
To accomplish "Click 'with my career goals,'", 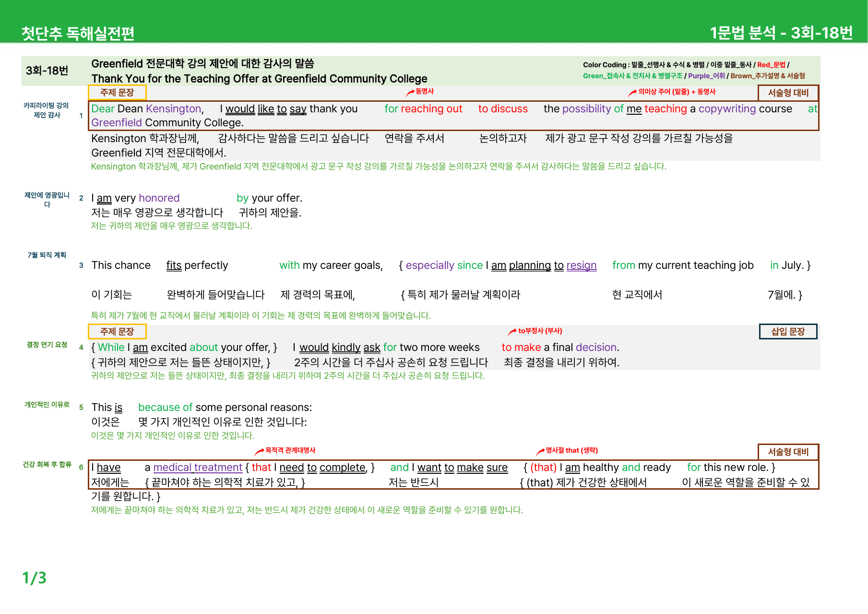I will [331, 265].
